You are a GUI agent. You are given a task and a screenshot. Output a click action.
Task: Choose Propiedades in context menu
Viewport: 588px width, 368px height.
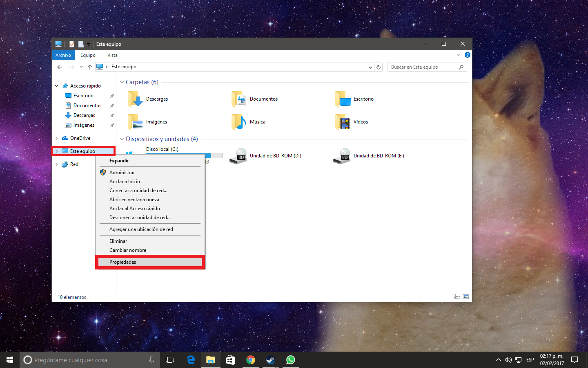150,262
